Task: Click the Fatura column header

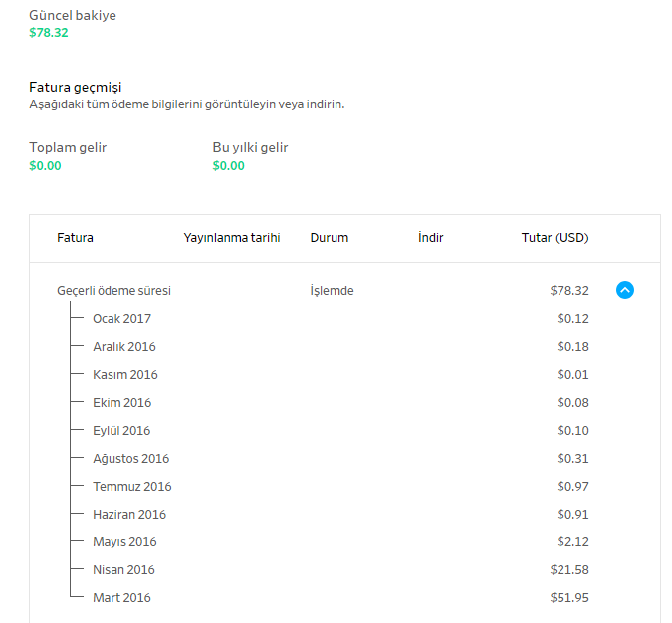Action: pyautogui.click(x=75, y=238)
